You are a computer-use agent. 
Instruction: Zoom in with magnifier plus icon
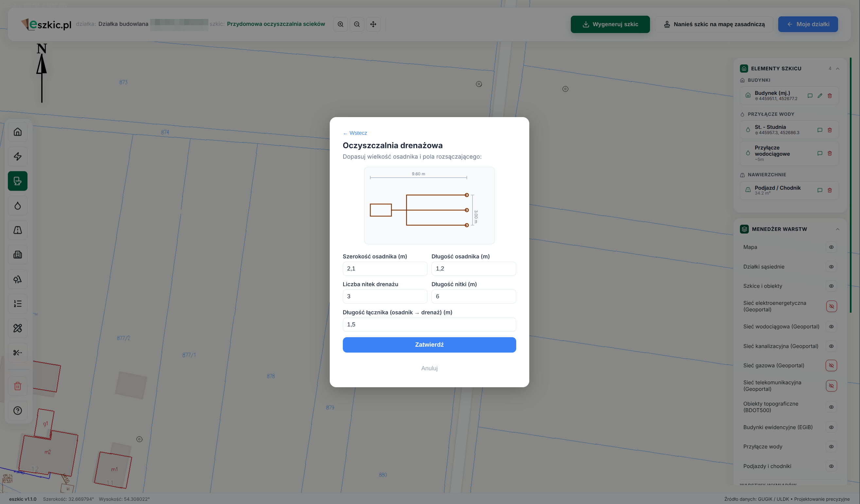[x=341, y=24]
